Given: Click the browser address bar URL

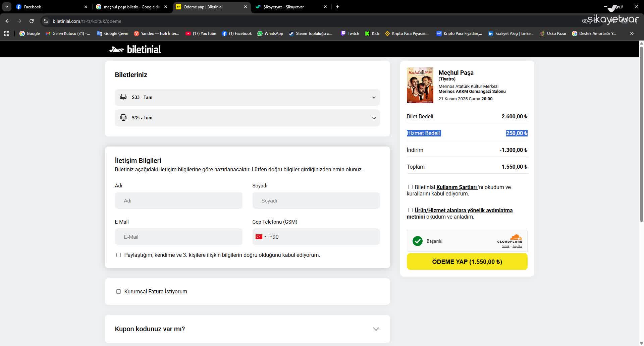Looking at the screenshot, I should click(87, 21).
